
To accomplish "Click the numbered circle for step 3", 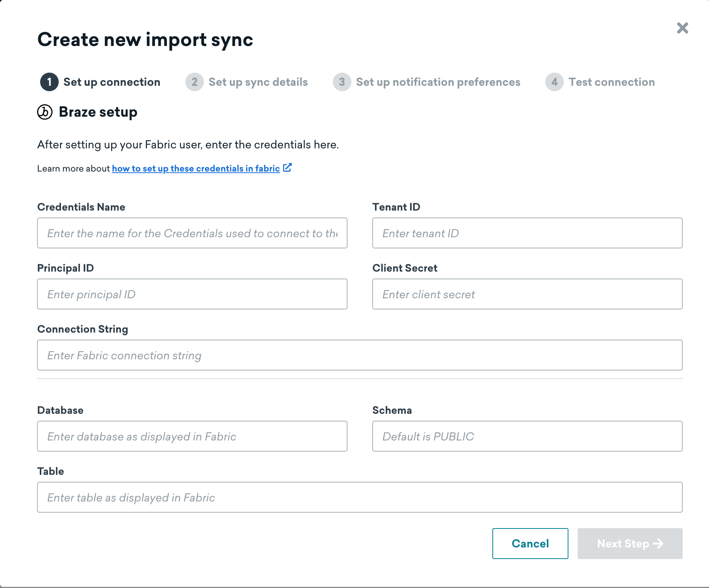I will (x=342, y=82).
